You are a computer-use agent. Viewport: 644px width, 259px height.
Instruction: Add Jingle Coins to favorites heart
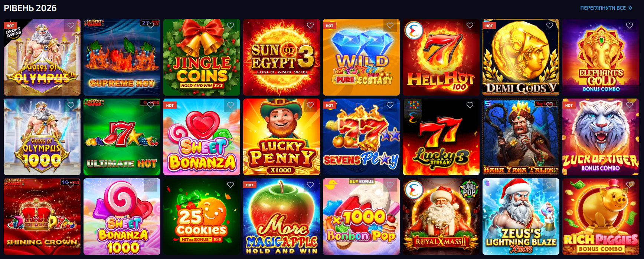pyautogui.click(x=231, y=26)
